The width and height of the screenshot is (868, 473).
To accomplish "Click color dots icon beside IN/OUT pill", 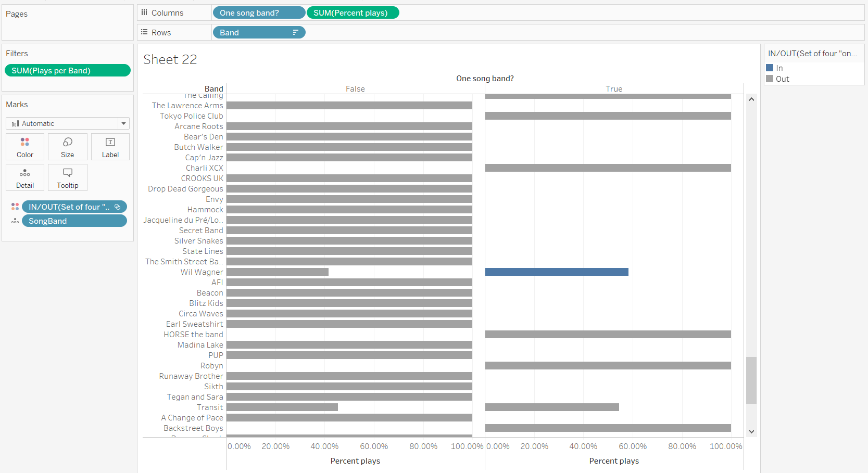I will [15, 207].
